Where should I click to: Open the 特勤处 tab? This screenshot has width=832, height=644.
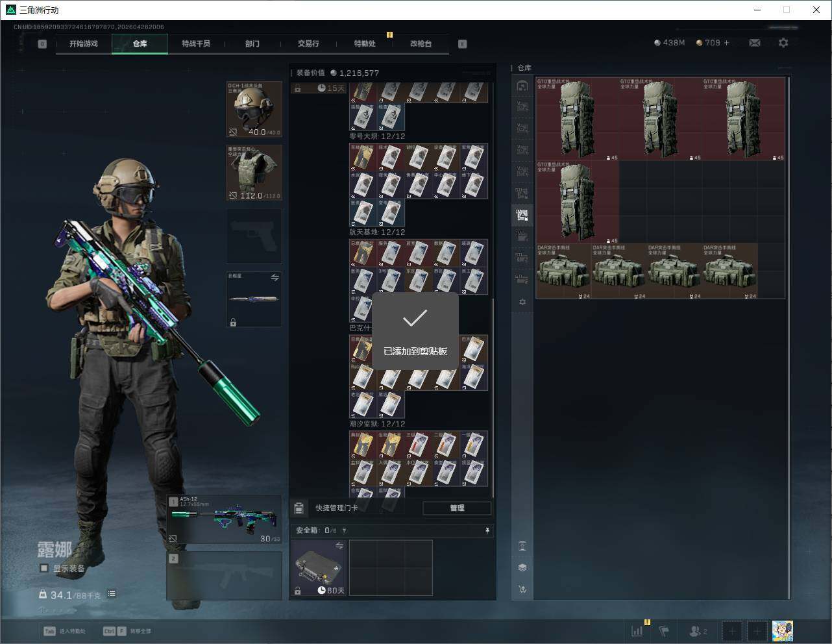click(x=365, y=43)
